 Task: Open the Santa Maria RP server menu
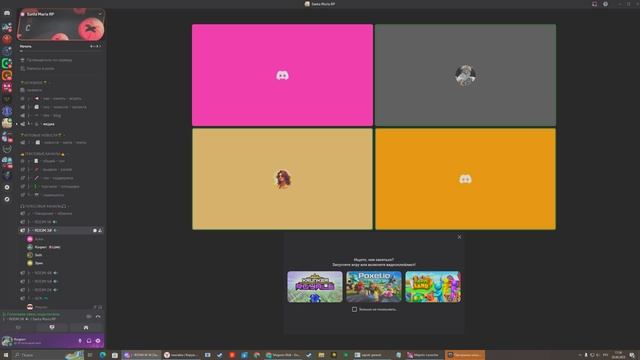pos(61,14)
